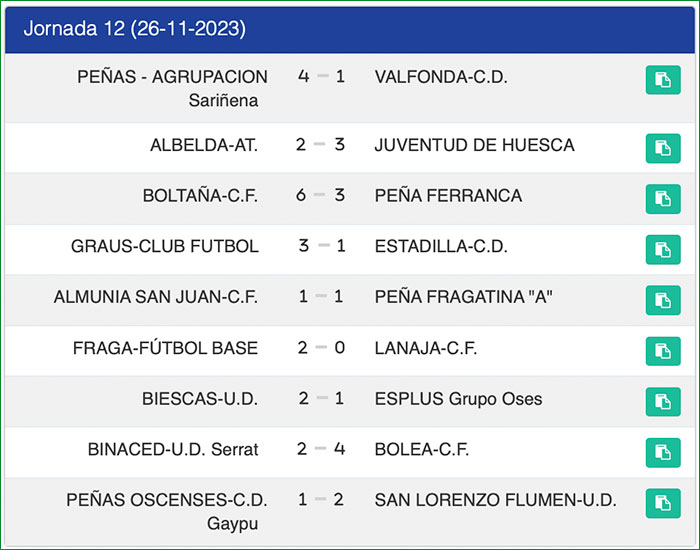This screenshot has height=550, width=700.
Task: Open match report icon for Peñas Agrupacion vs Valfonda
Action: (663, 80)
